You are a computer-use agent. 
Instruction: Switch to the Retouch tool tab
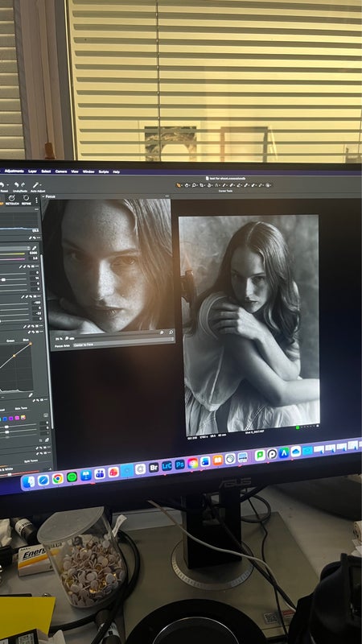click(12, 200)
